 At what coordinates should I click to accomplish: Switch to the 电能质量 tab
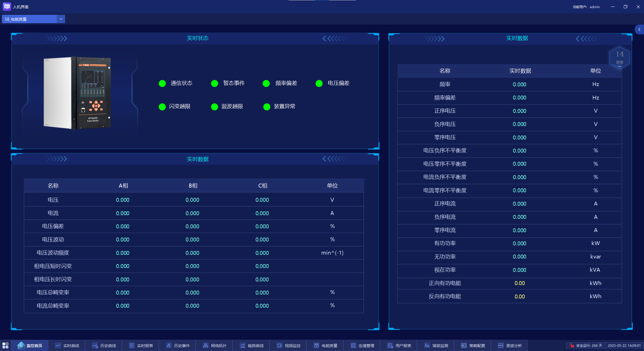pyautogui.click(x=326, y=345)
